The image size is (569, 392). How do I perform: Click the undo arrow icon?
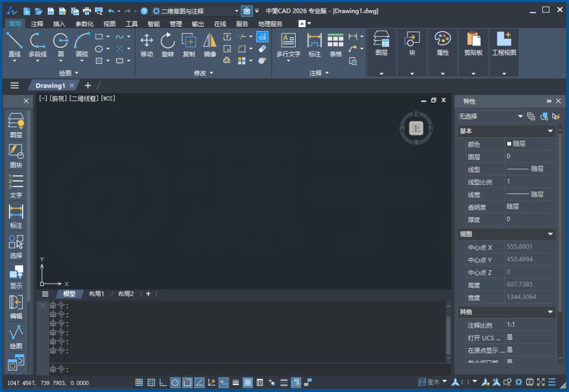point(111,11)
